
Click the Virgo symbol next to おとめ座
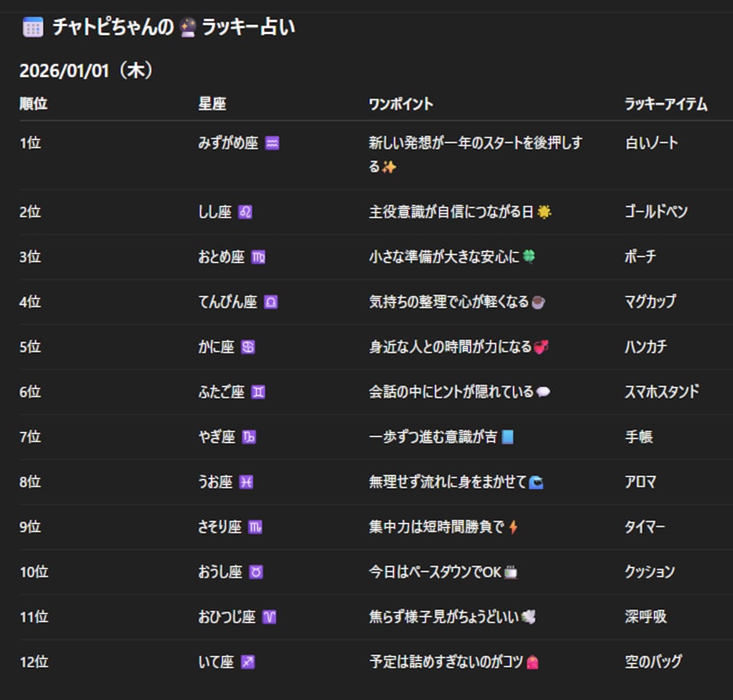coord(258,257)
